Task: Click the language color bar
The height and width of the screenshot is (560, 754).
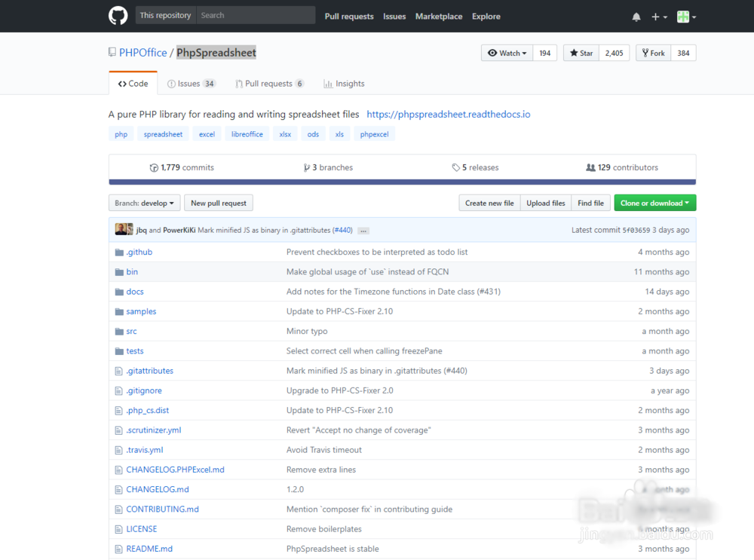Action: pyautogui.click(x=402, y=182)
